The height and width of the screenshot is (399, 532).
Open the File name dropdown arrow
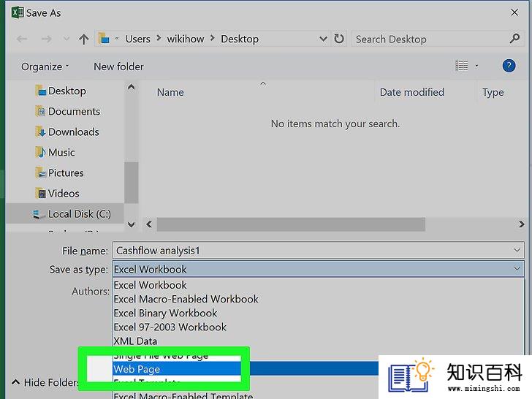517,251
